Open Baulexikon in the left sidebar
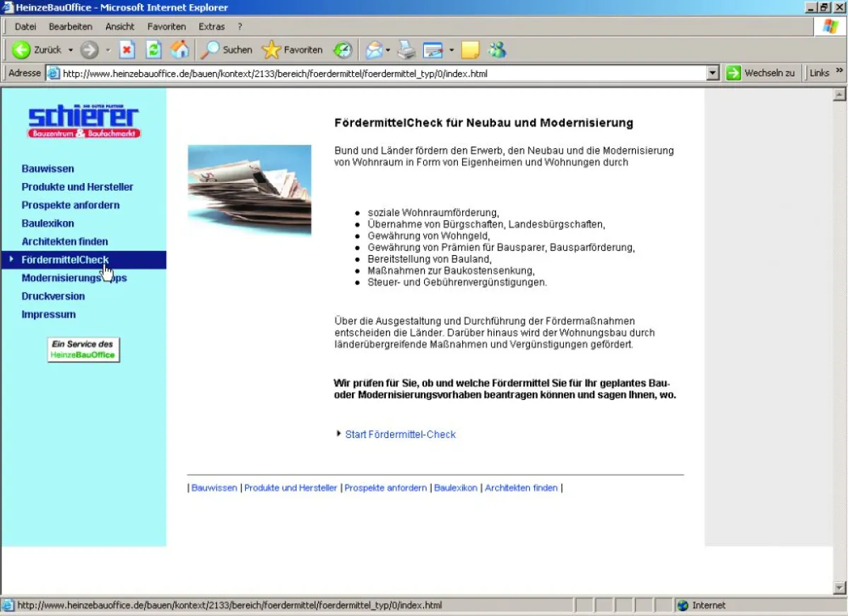 coord(48,223)
